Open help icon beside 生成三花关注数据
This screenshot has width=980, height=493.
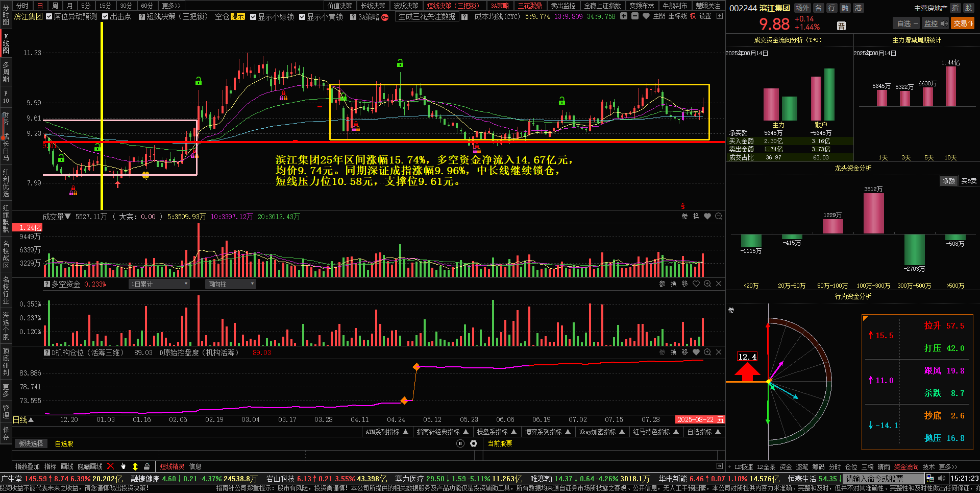point(464,17)
